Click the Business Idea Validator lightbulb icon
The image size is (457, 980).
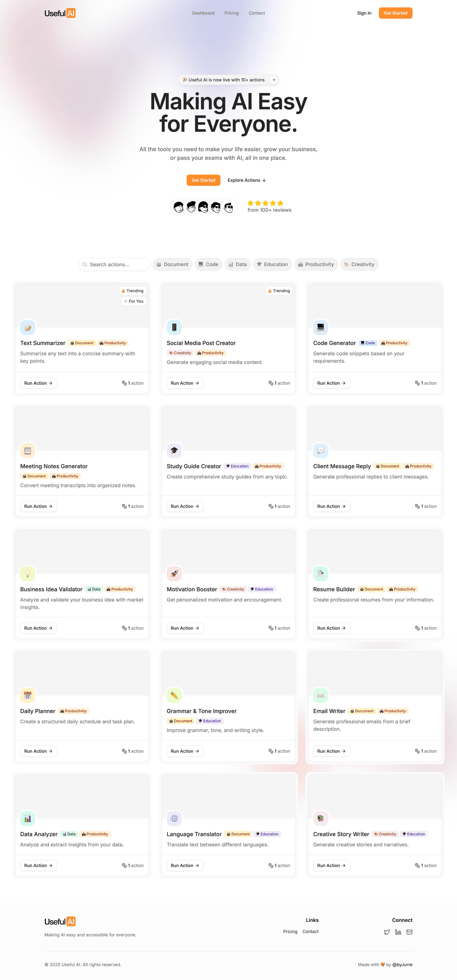pos(28,573)
